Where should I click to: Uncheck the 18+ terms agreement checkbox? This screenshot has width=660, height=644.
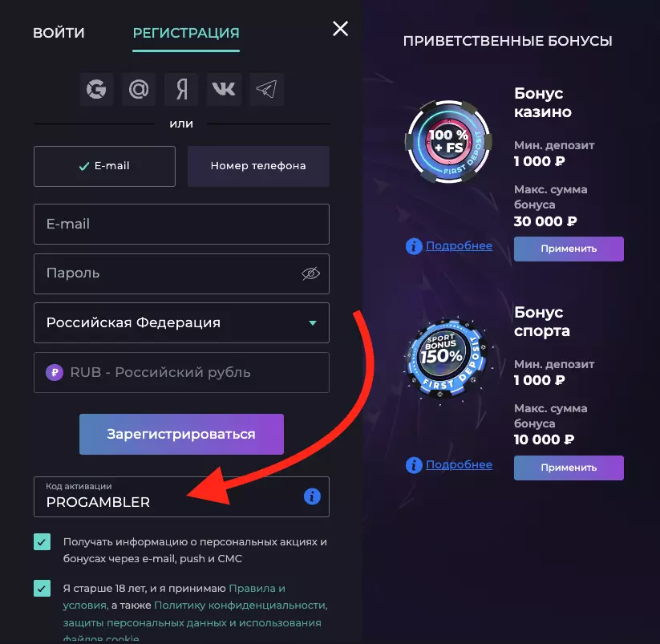coord(43,589)
